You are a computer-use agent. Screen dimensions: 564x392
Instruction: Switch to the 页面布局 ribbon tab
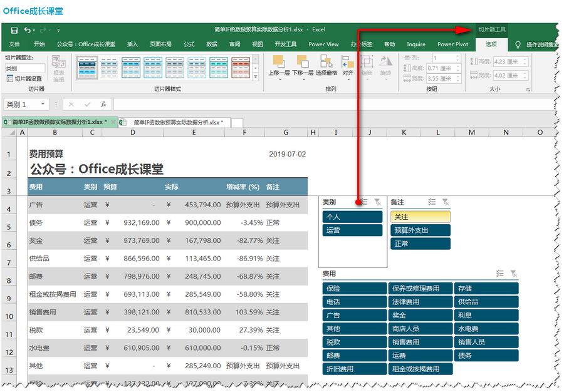point(160,44)
